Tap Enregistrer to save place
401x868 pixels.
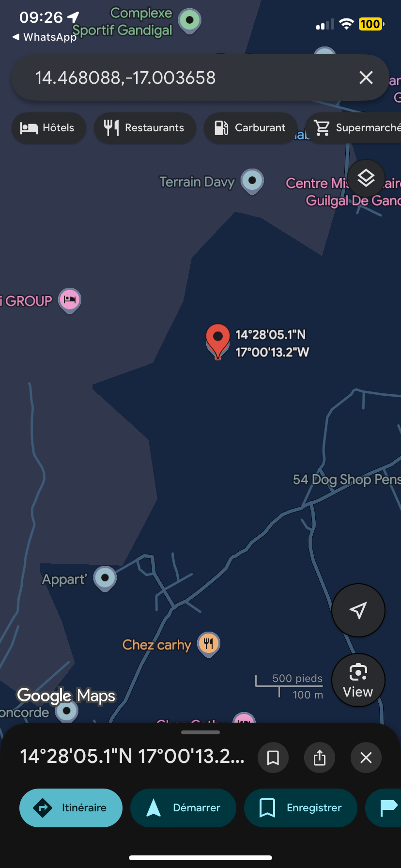tap(301, 808)
